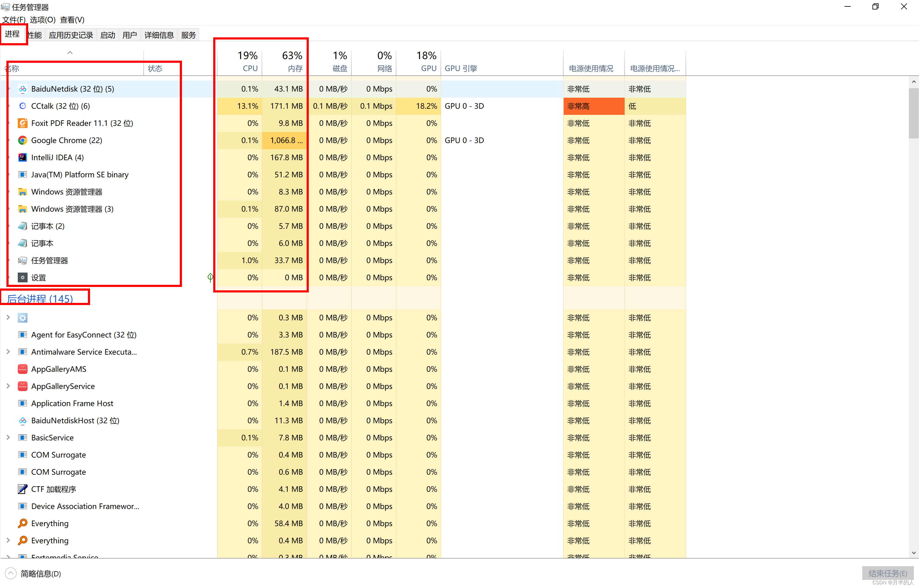Select the CTF 加载程序 icon
This screenshot has width=919, height=588.
tap(23, 489)
